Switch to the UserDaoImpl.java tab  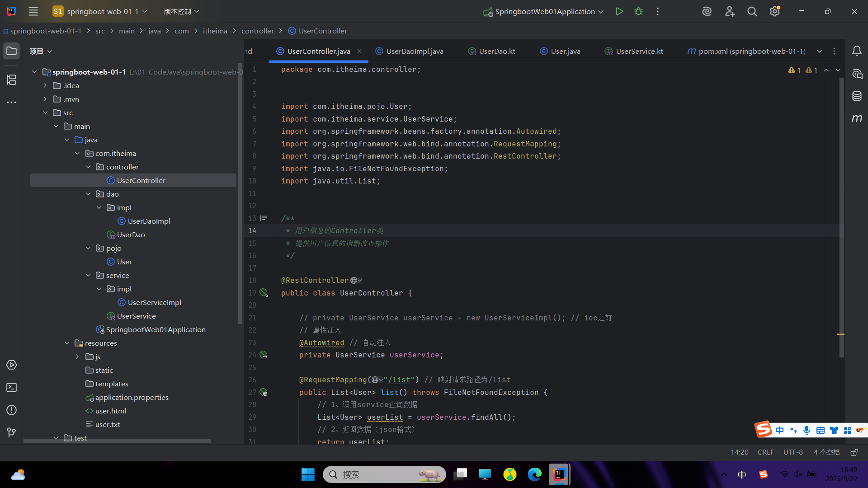(414, 51)
